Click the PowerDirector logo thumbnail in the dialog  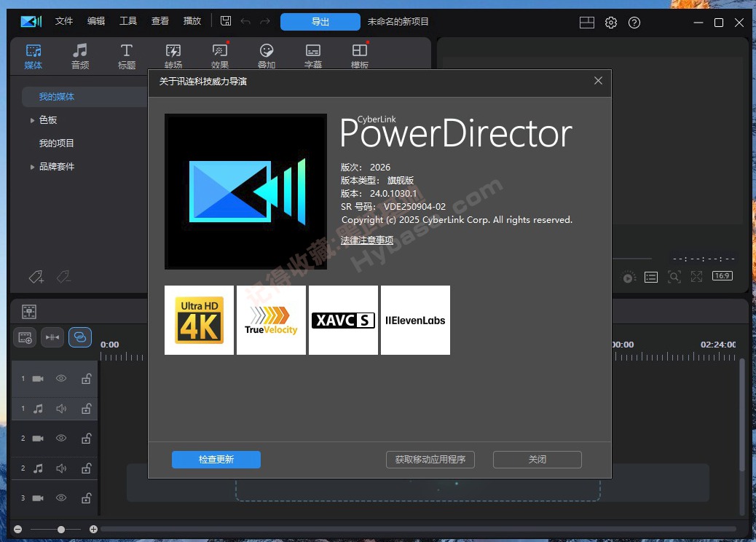(245, 192)
